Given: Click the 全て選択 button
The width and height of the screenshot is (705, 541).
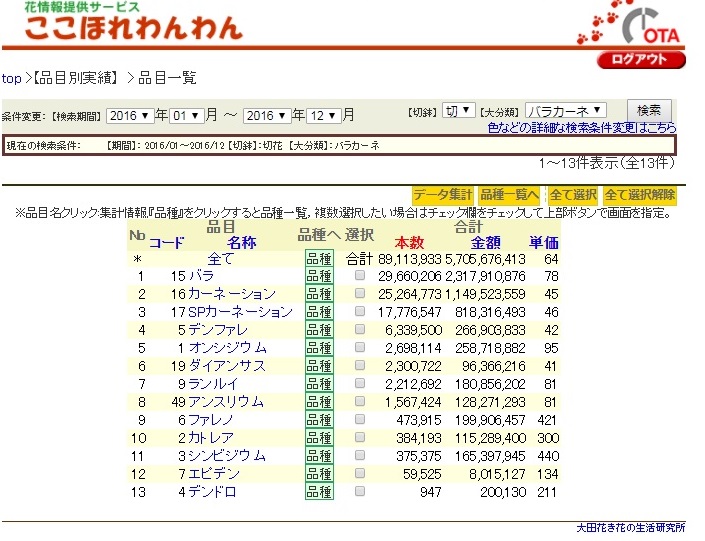Looking at the screenshot, I should (x=573, y=195).
